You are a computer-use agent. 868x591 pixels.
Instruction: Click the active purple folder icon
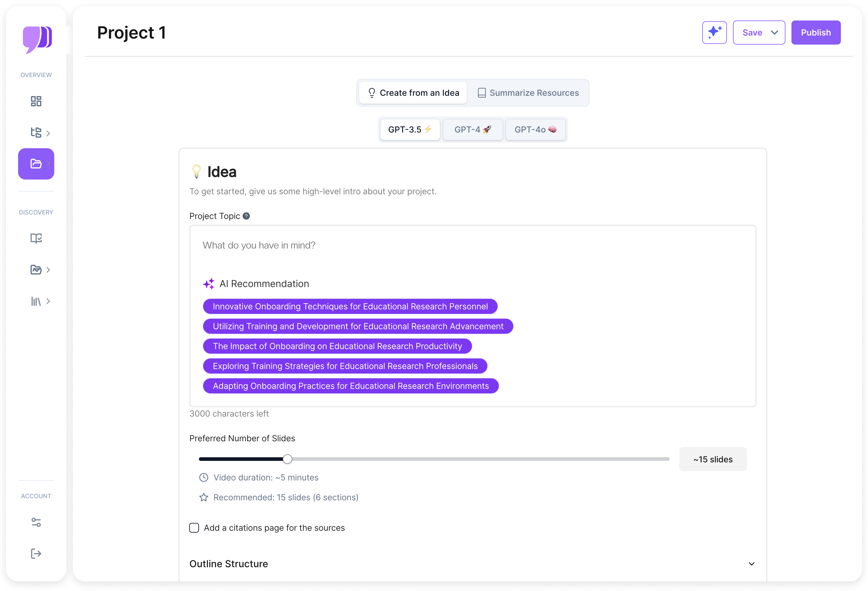point(36,164)
